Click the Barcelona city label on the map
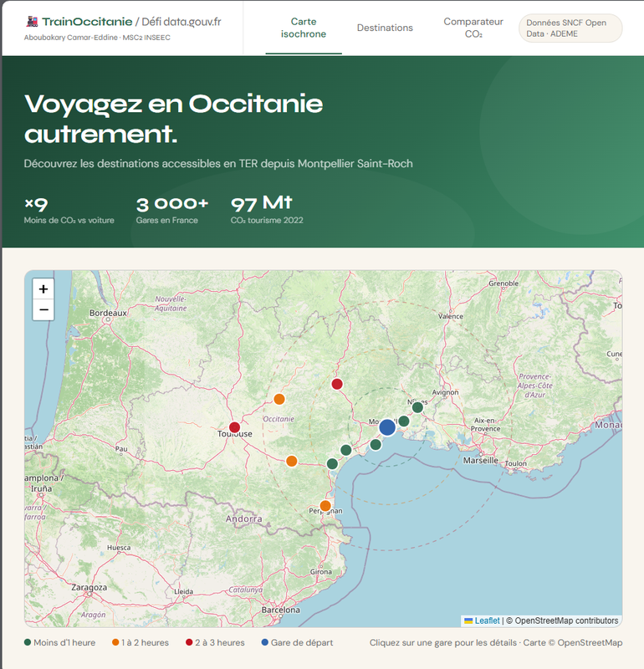The width and height of the screenshot is (644, 669). [x=280, y=610]
